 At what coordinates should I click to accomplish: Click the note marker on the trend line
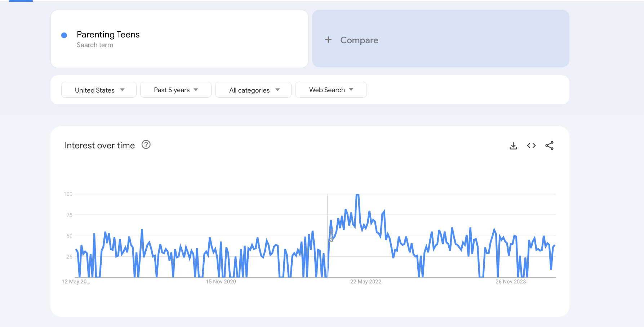coord(331,236)
